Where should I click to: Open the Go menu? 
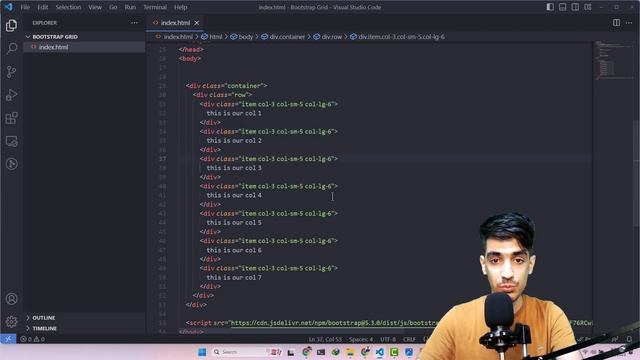[113, 7]
